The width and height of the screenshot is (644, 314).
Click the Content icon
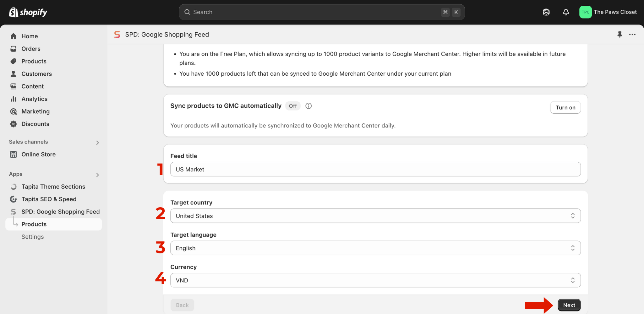[14, 86]
